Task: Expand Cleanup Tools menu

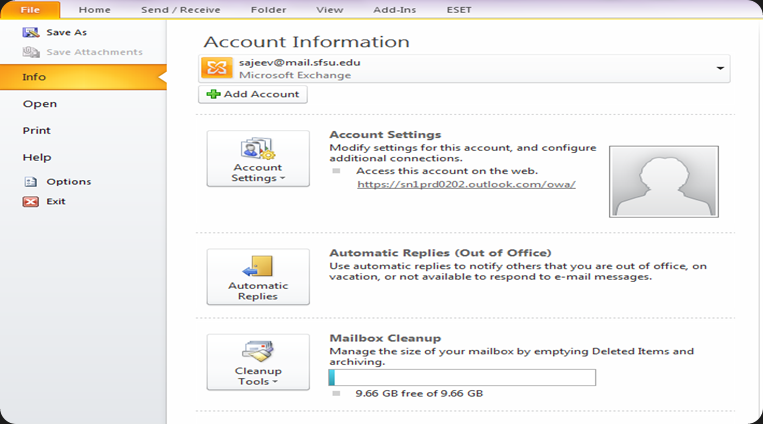Action: tap(257, 362)
